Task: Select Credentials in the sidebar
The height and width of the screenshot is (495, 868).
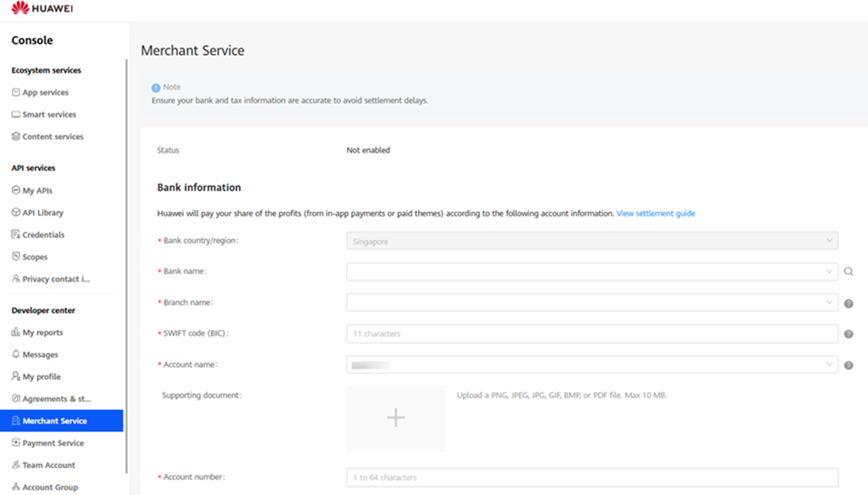Action: tap(43, 235)
